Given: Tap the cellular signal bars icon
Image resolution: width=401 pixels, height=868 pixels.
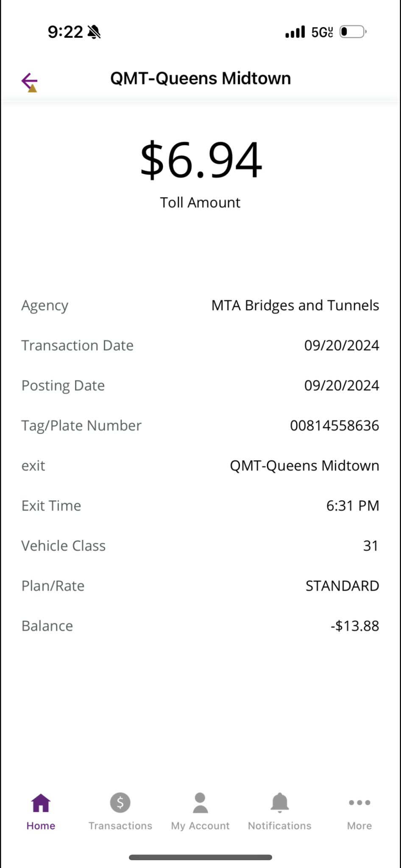Looking at the screenshot, I should point(295,32).
